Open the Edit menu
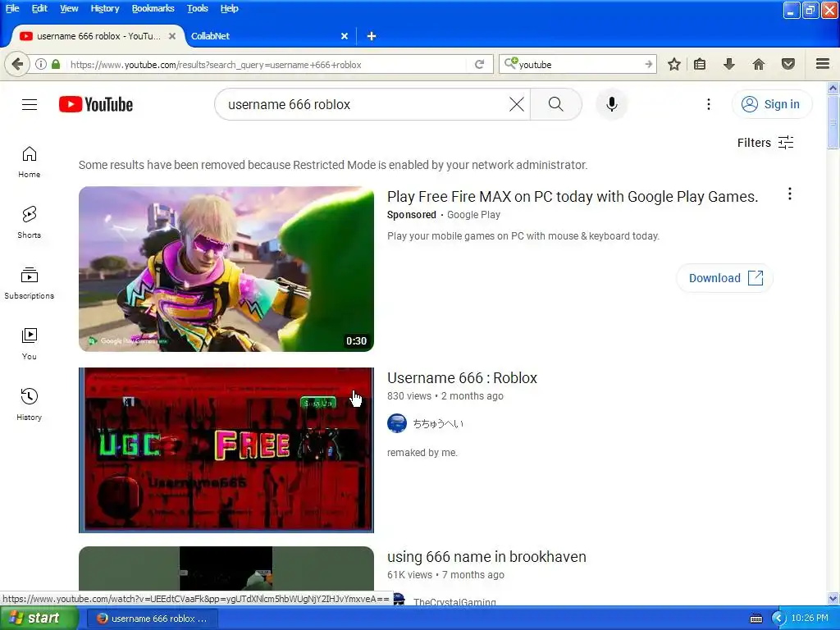Viewport: 840px width, 630px height. click(x=39, y=8)
